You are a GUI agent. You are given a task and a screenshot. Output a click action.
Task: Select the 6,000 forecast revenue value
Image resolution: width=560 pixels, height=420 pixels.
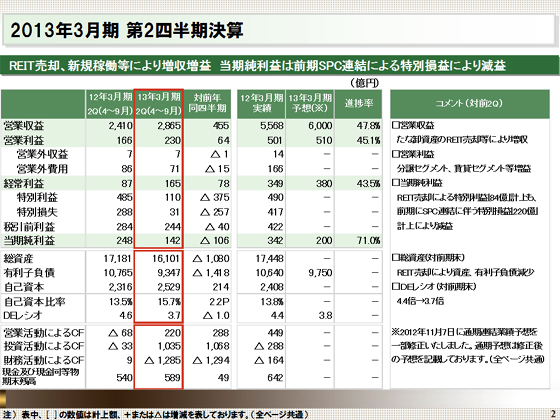coord(320,126)
